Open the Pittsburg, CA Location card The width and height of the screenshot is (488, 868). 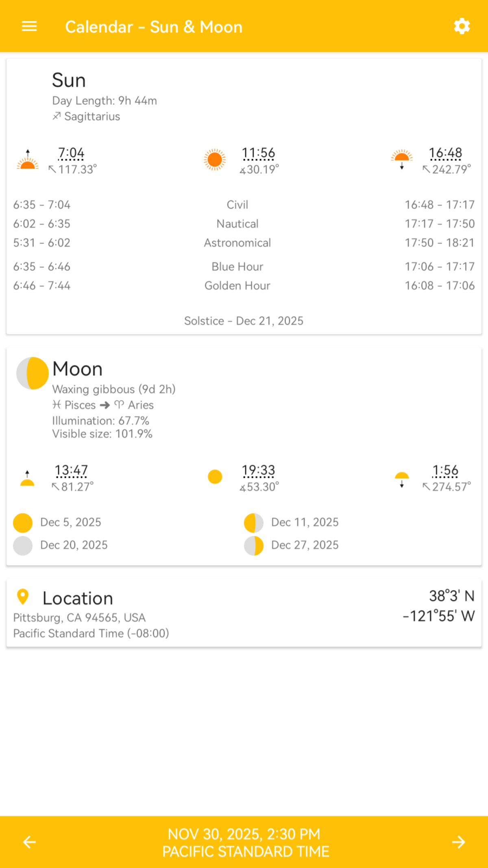tap(244, 613)
